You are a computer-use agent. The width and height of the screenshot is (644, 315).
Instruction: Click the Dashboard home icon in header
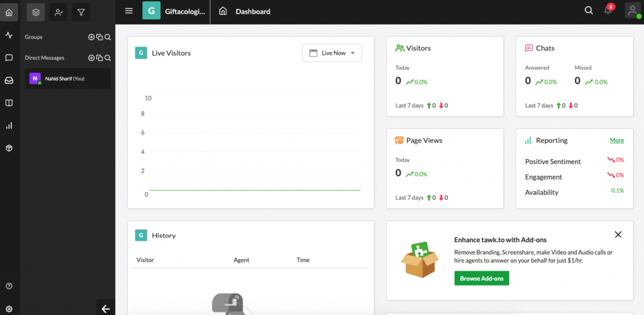(223, 11)
